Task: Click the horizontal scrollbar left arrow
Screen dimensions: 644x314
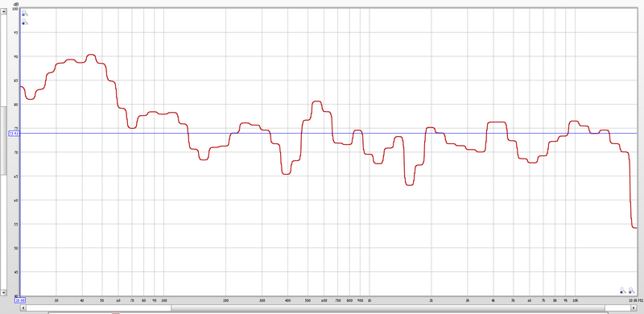Action: coord(23,308)
